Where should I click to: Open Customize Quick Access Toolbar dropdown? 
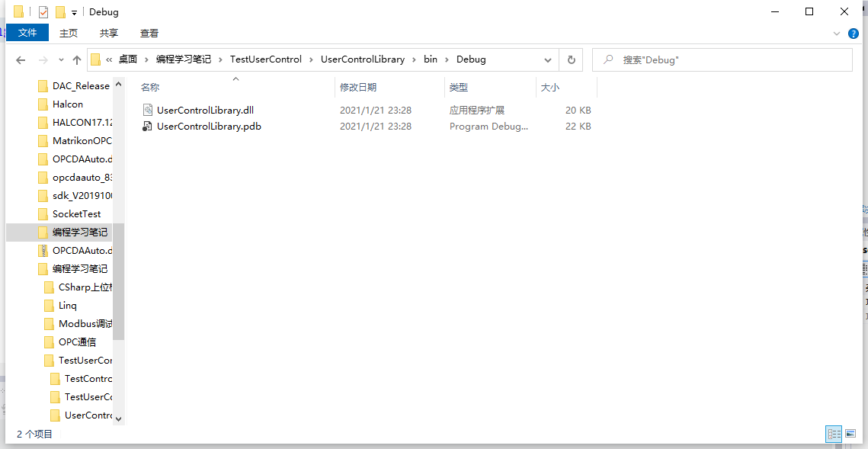point(74,13)
